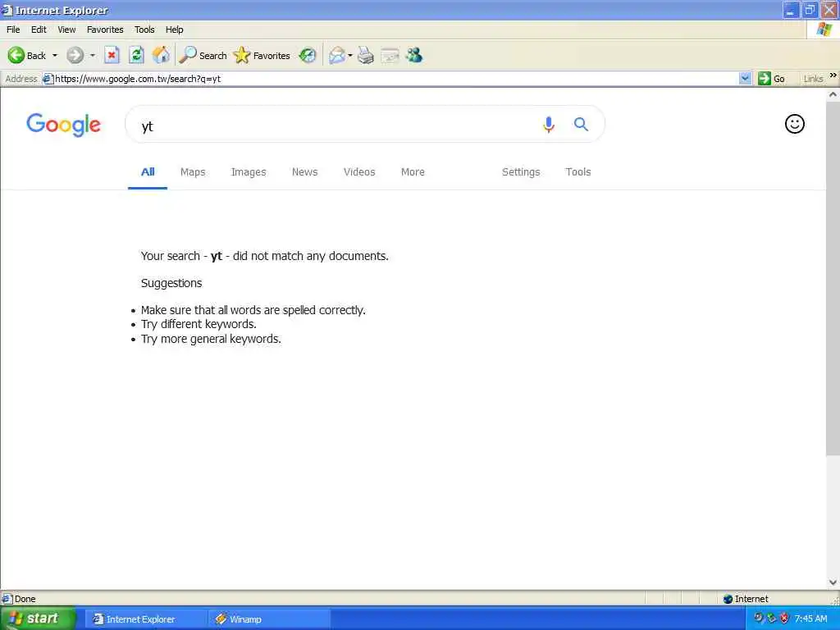Go to the Home page icon
The image size is (840, 630).
(161, 55)
